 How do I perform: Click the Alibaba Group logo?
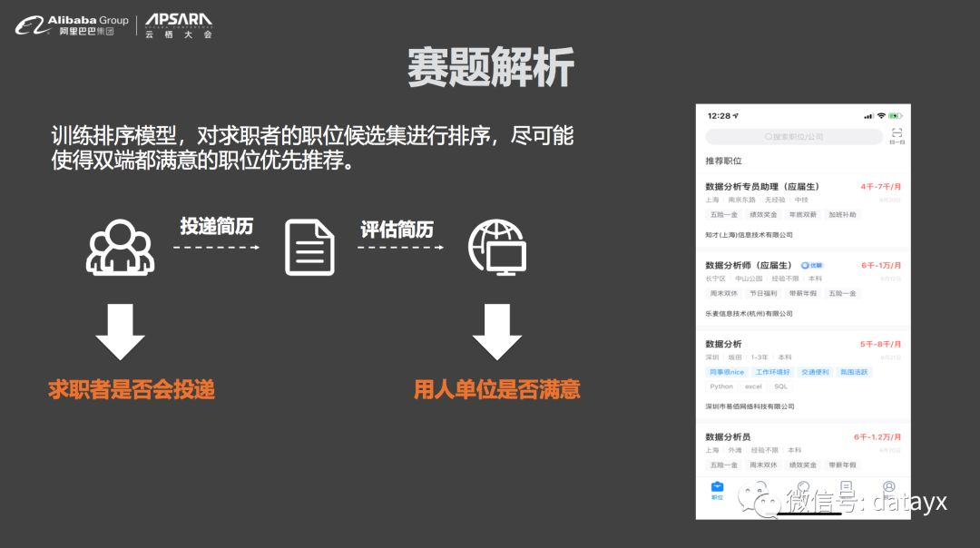(x=72, y=25)
